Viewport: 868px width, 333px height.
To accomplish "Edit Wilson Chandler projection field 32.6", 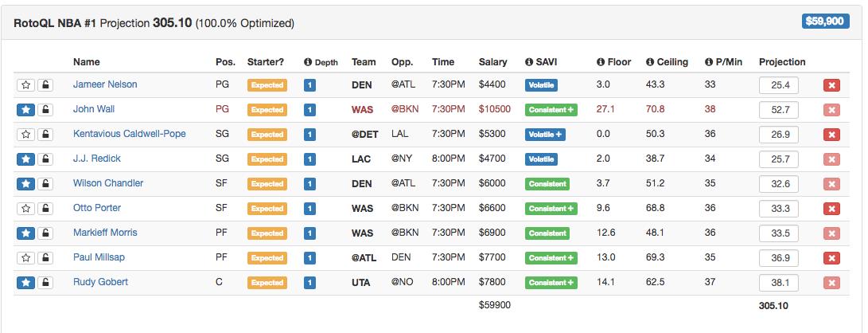I will coord(778,184).
